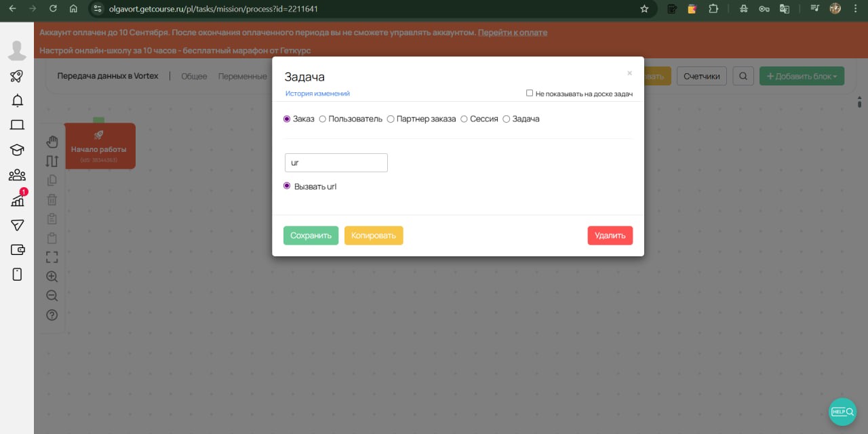
Task: Select the Пользователь radio button
Action: point(323,119)
